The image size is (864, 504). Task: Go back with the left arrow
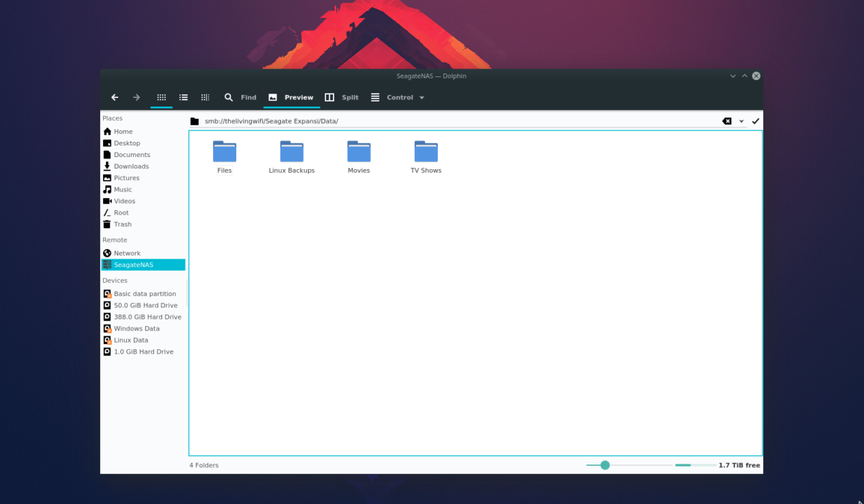click(114, 97)
